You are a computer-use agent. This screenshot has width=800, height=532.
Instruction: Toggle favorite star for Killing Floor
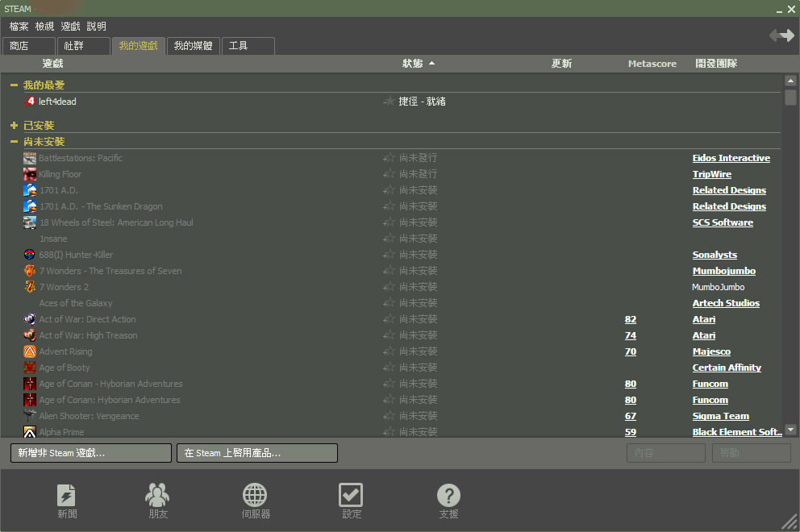pos(390,174)
